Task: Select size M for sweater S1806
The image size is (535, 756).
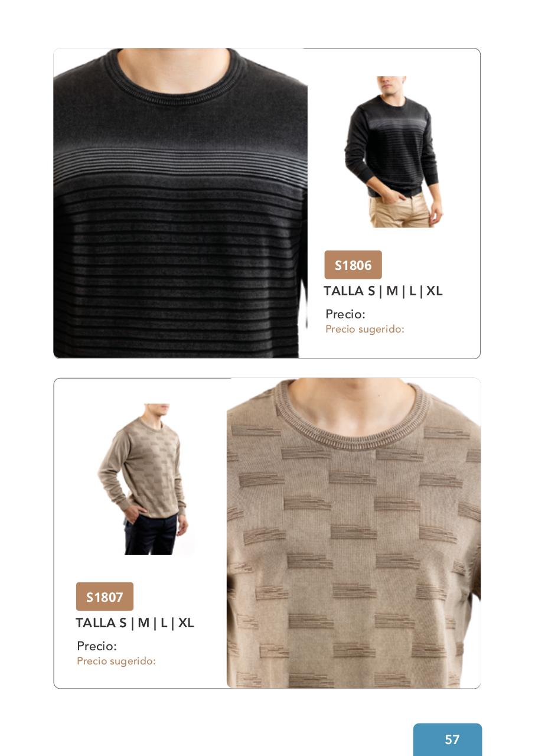Action: coord(392,291)
